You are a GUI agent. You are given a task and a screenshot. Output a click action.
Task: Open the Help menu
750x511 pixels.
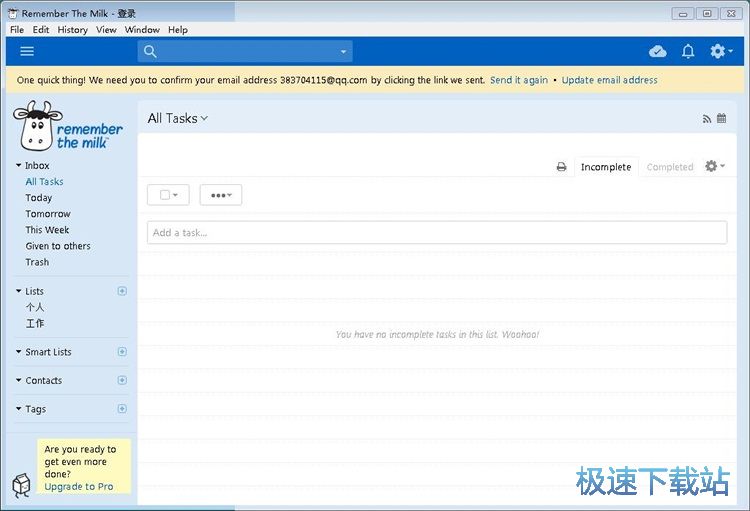pos(177,30)
